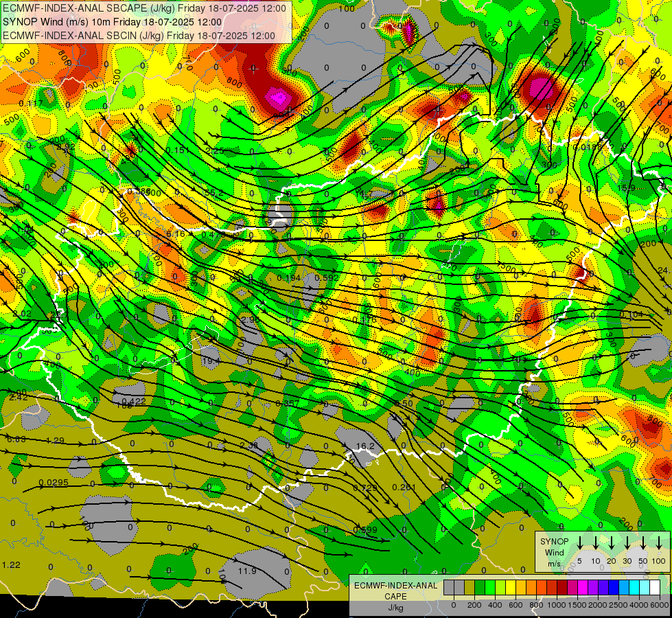Select the cyan swatch left of 4000 tick
672x618 pixels.
[634, 587]
